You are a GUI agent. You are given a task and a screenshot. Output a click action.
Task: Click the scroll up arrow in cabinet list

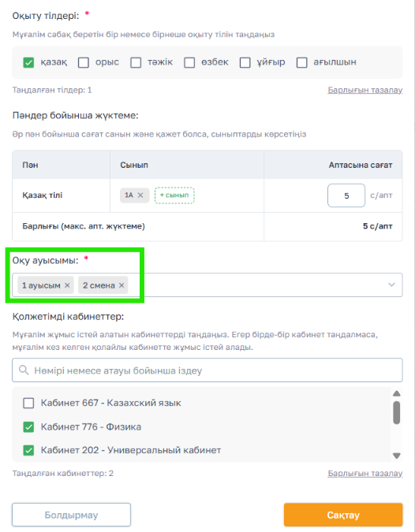(x=396, y=393)
